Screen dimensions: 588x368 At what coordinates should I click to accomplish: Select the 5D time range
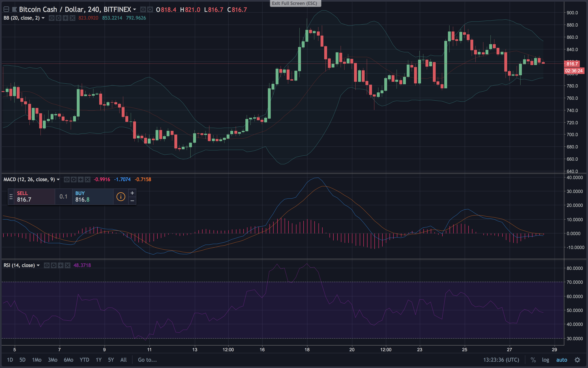click(22, 360)
